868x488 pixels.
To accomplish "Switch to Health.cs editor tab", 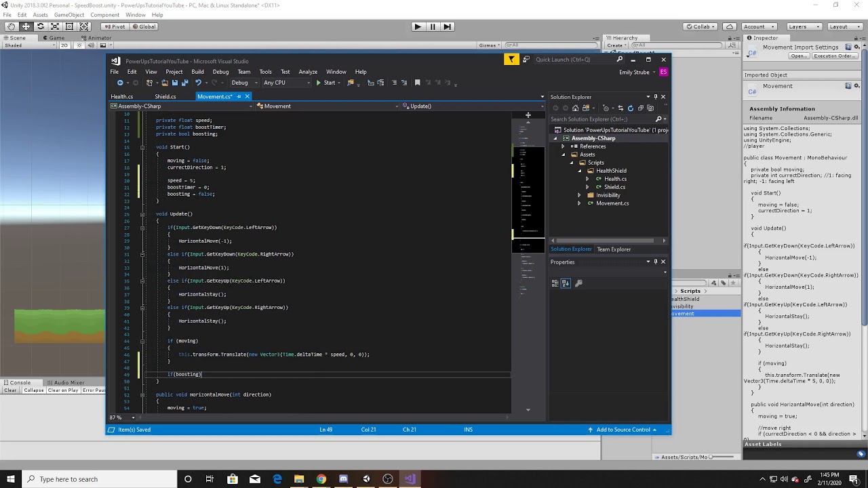I will tap(122, 96).
